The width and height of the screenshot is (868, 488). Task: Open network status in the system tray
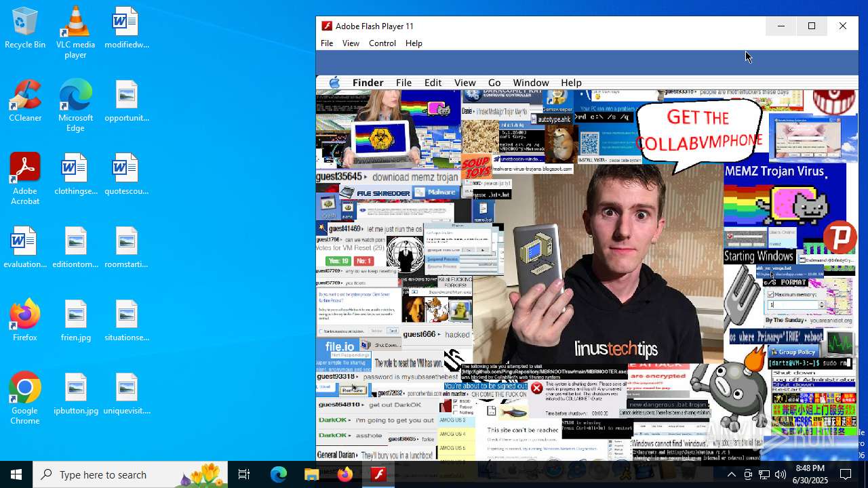[x=764, y=474]
